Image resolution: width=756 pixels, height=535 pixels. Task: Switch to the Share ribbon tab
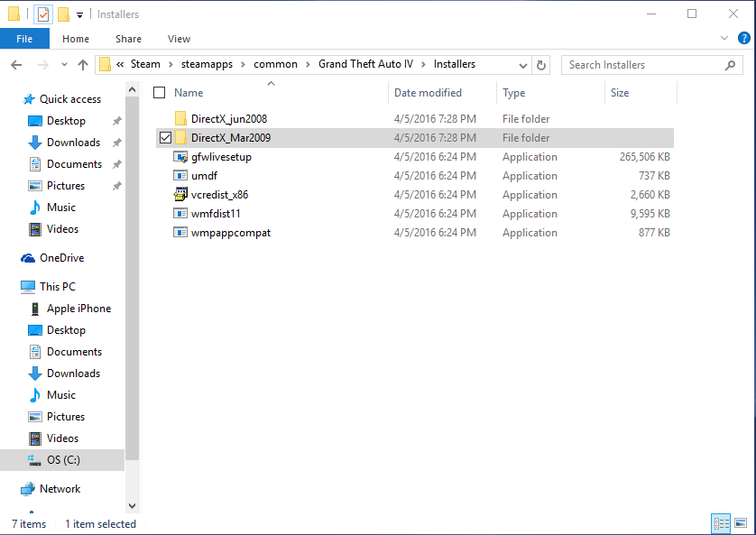(128, 39)
